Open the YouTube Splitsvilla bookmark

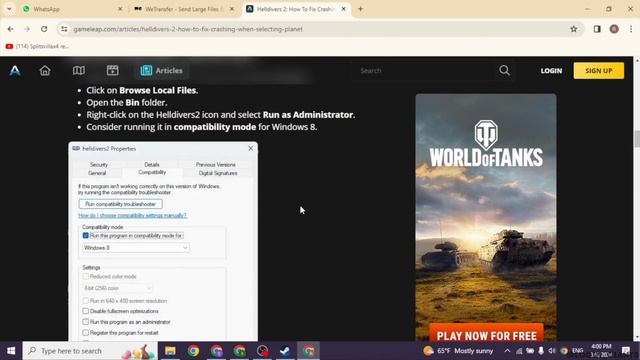[37, 47]
